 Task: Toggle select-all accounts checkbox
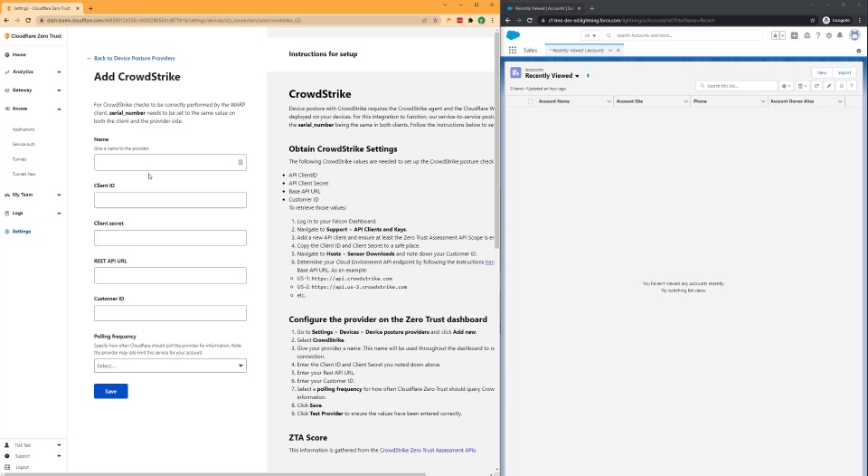531,101
